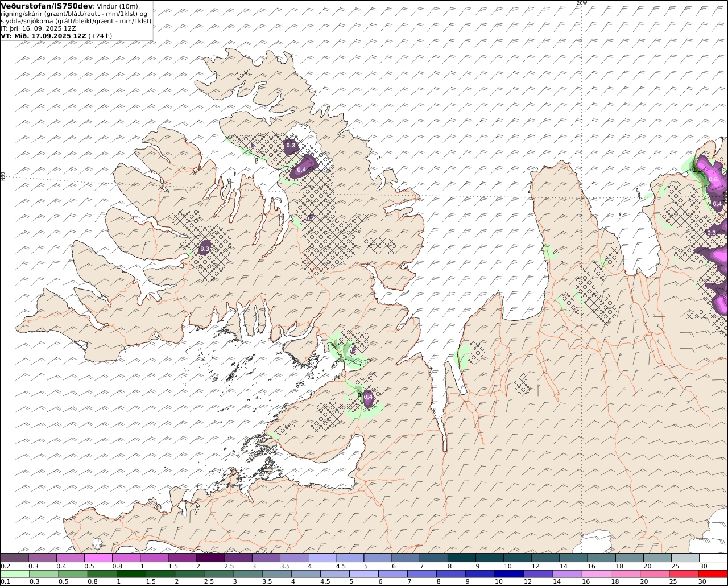The image size is (728, 586).
Task: Click the 0.3 label just above the 0.4 northern blob
Action: pos(291,146)
